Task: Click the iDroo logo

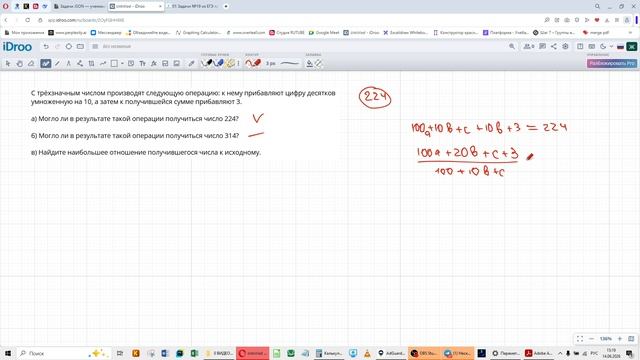Action: point(17,47)
